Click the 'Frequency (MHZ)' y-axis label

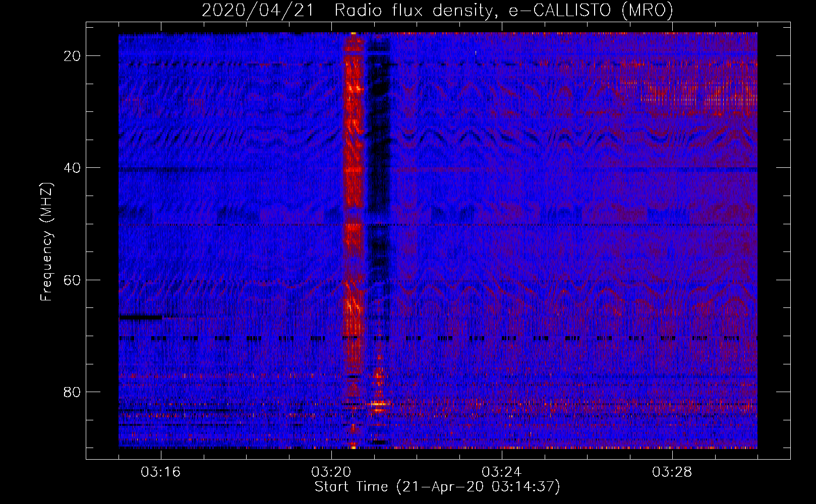click(46, 242)
